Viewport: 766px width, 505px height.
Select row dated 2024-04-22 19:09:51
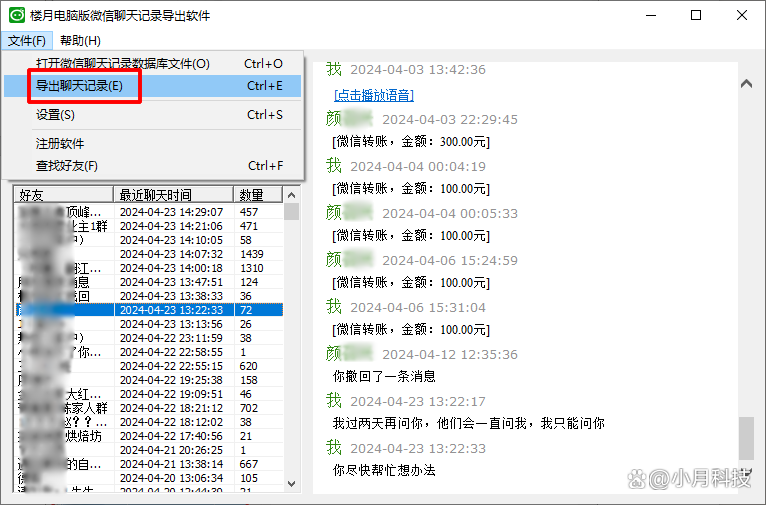pyautogui.click(x=149, y=394)
